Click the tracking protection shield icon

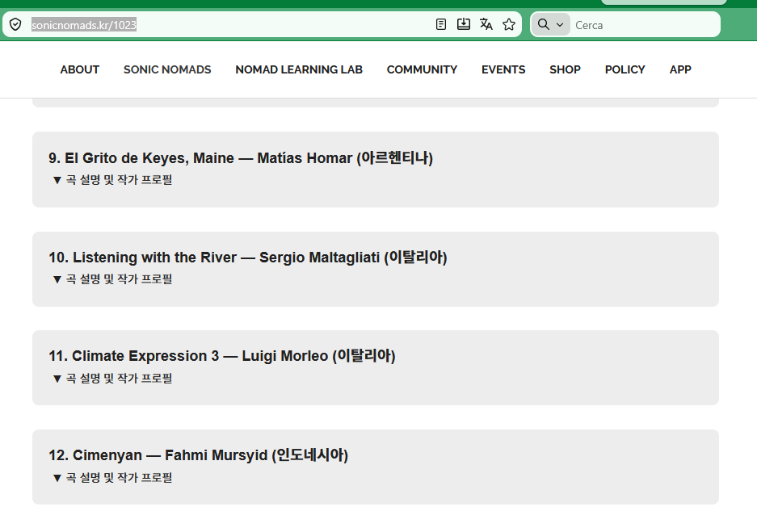[15, 24]
